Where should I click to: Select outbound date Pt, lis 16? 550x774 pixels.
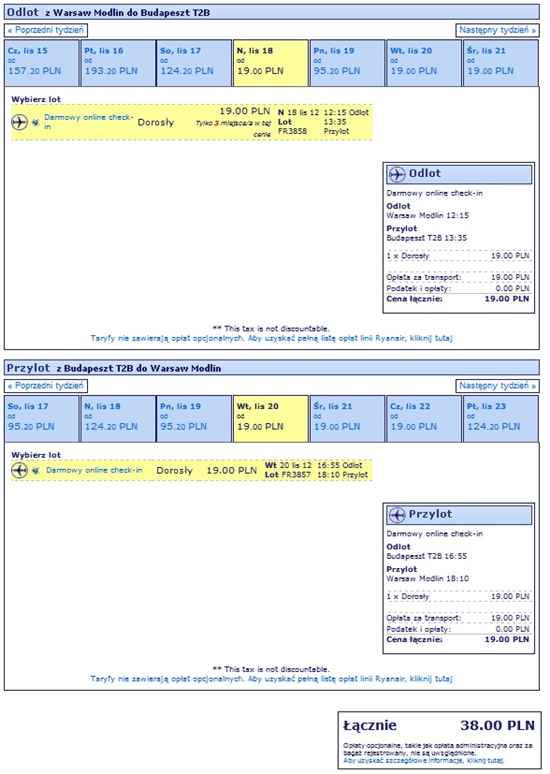click(x=118, y=63)
